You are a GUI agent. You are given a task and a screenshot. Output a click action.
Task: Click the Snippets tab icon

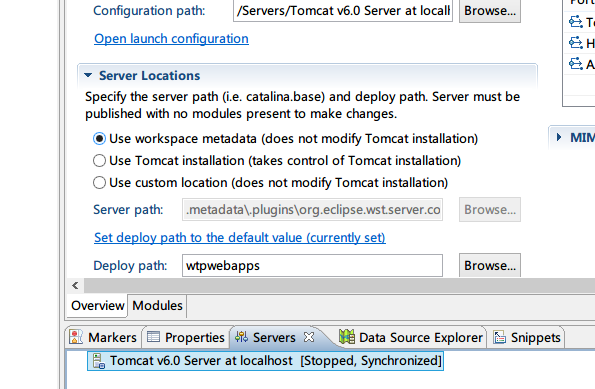[499, 337]
